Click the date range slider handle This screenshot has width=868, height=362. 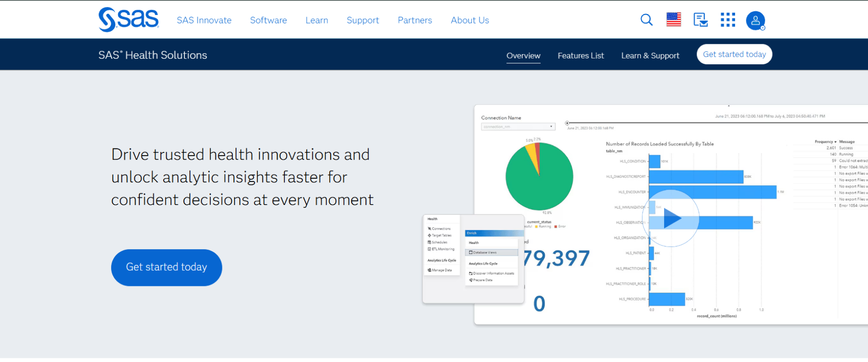(567, 123)
